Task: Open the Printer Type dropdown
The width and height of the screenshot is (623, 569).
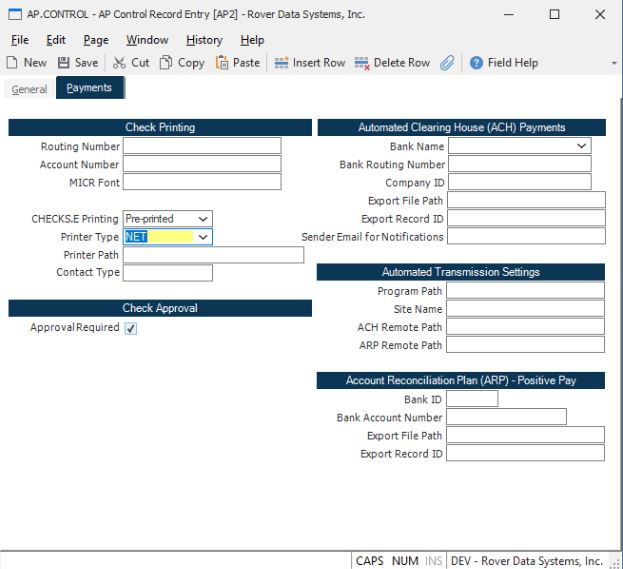Action: (203, 237)
